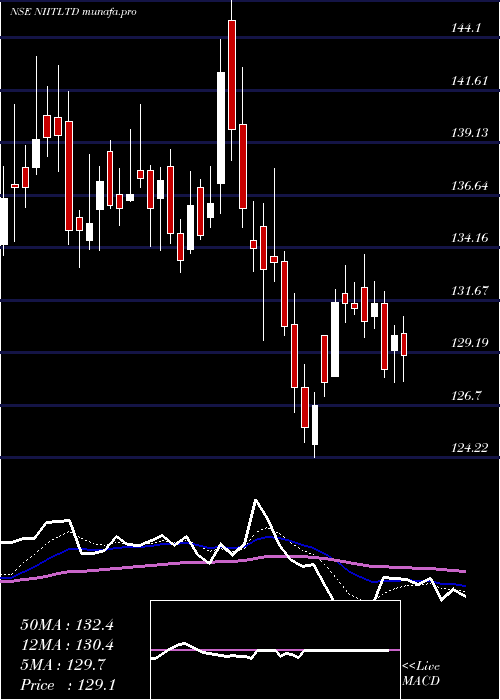Select the 131.67 price level label
The image size is (500, 700).
tap(470, 291)
